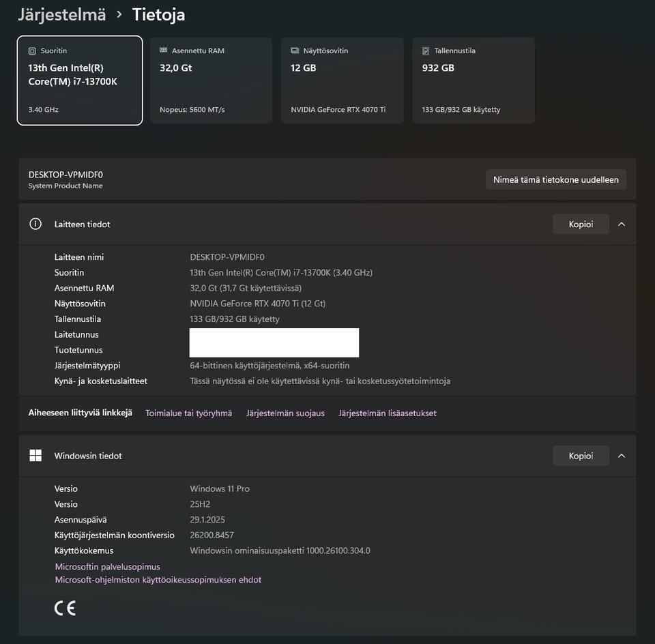Copy Windows info with Windowsin tiedot Kopioi

pos(581,456)
